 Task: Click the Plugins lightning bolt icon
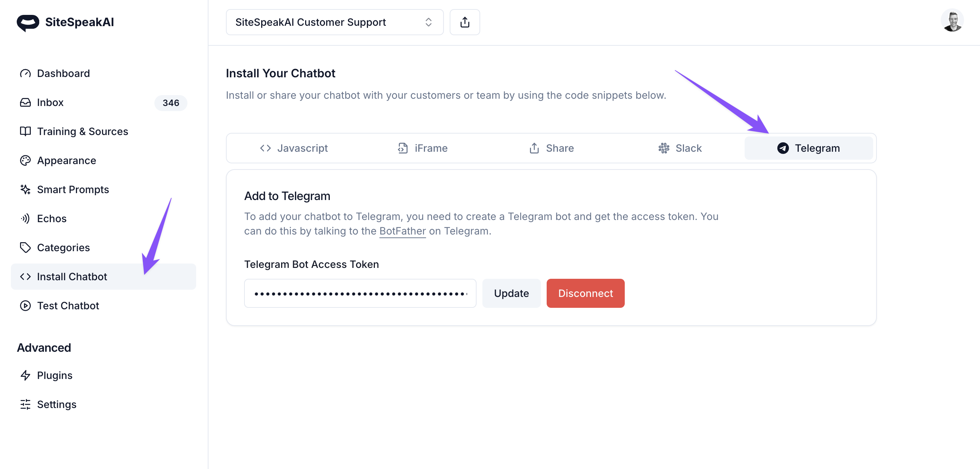(25, 375)
